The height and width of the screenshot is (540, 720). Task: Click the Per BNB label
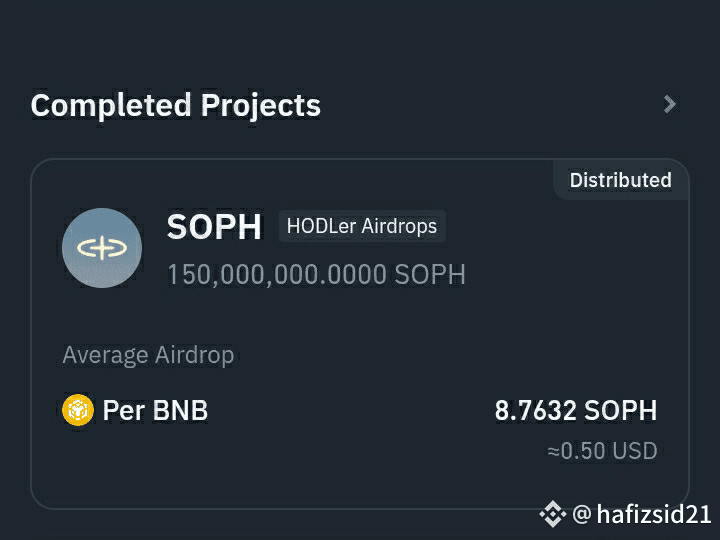coord(155,410)
